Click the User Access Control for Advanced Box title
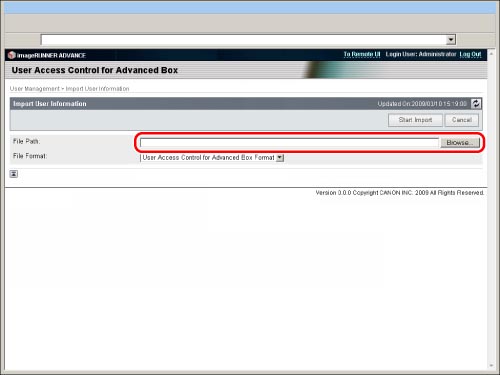The image size is (500, 375). coord(95,70)
